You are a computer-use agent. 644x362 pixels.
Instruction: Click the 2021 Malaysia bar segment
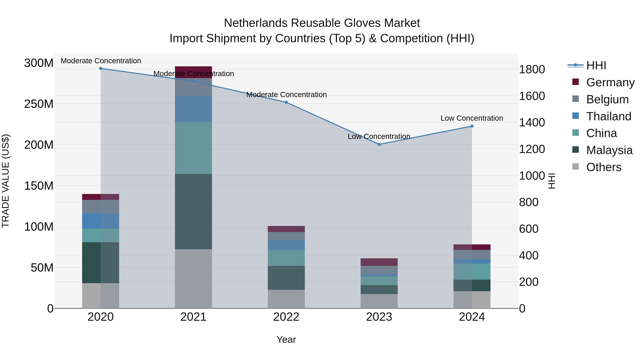point(194,212)
